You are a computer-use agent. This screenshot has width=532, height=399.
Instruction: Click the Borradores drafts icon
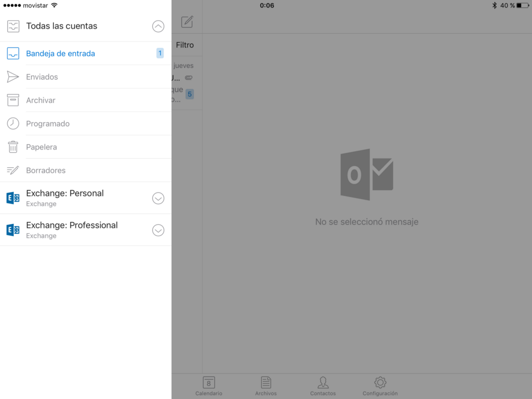[x=13, y=170]
